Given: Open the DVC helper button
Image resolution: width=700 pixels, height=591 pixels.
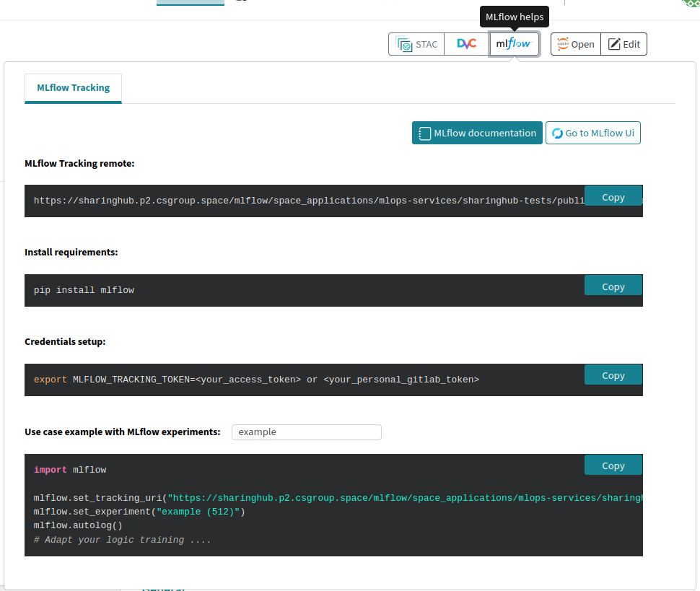Looking at the screenshot, I should point(466,44).
